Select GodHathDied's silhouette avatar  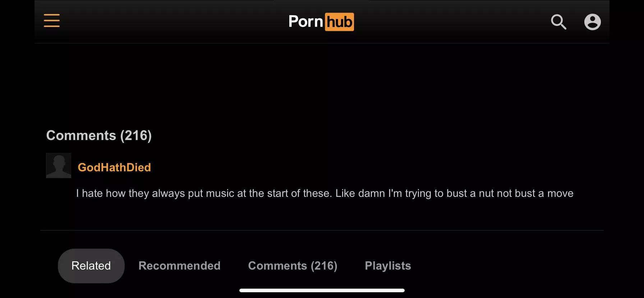pyautogui.click(x=59, y=166)
